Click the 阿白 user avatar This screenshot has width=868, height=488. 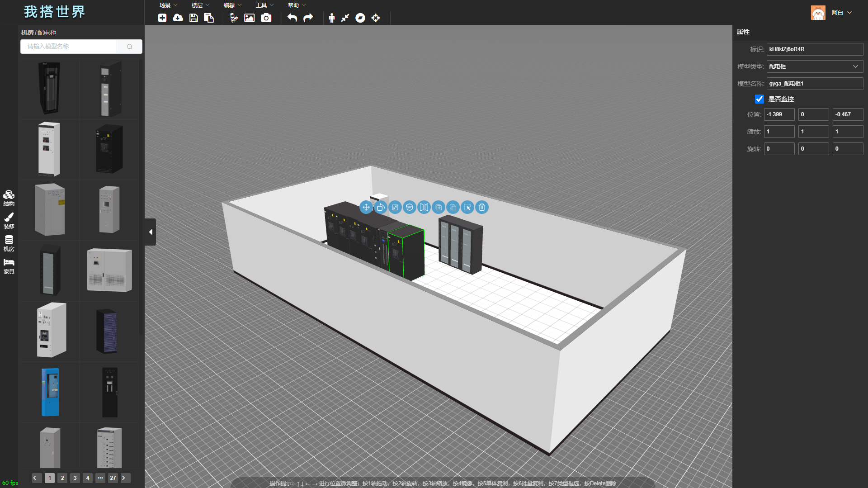(x=818, y=13)
